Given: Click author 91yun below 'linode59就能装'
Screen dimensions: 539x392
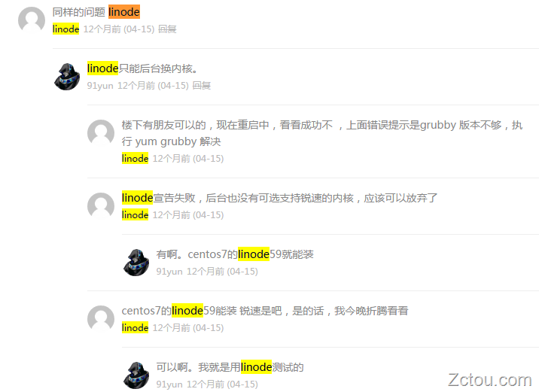Looking at the screenshot, I should [x=169, y=272].
